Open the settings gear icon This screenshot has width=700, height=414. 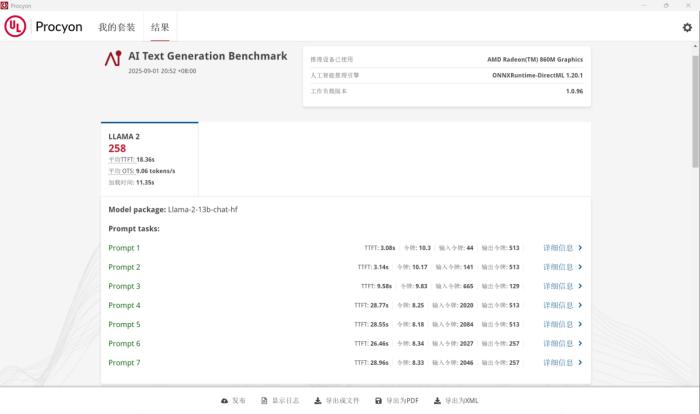tap(687, 27)
